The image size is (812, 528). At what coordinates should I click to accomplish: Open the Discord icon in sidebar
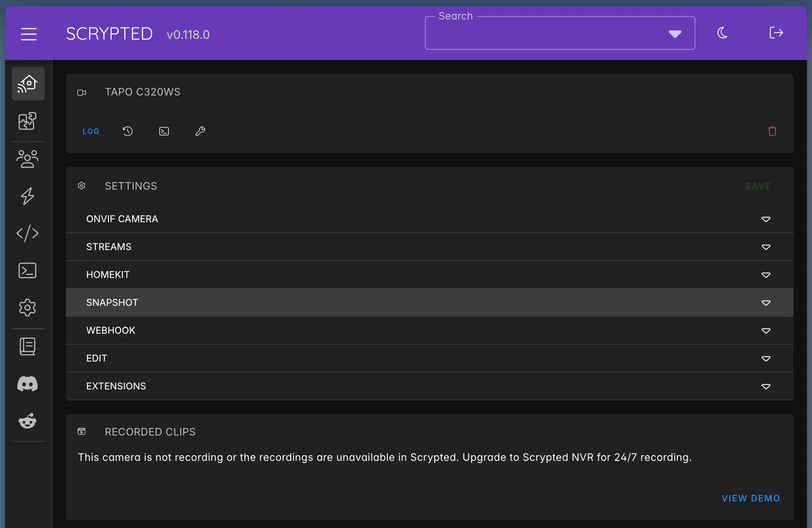pos(28,384)
